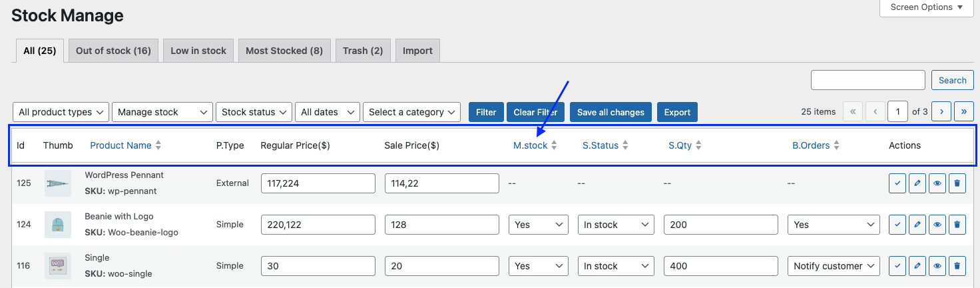Screen dimensions: 980x288
Task: Expand Screen Options panel
Action: (x=926, y=7)
